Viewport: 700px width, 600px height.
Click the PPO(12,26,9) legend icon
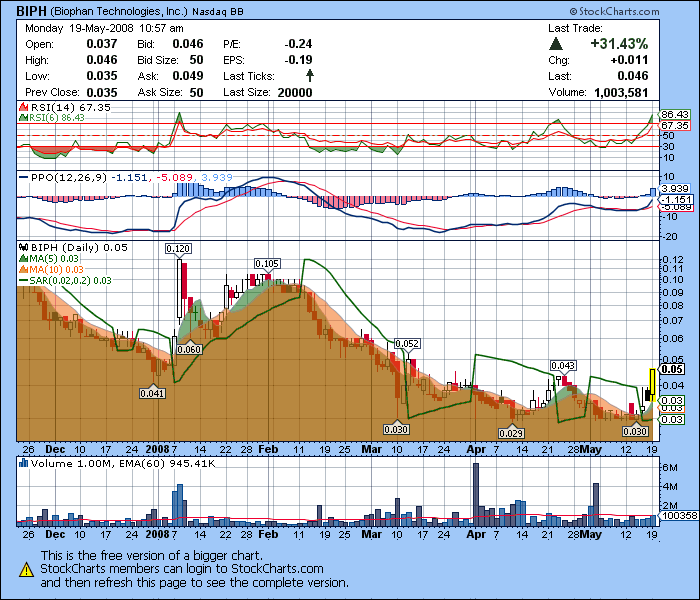click(24, 177)
